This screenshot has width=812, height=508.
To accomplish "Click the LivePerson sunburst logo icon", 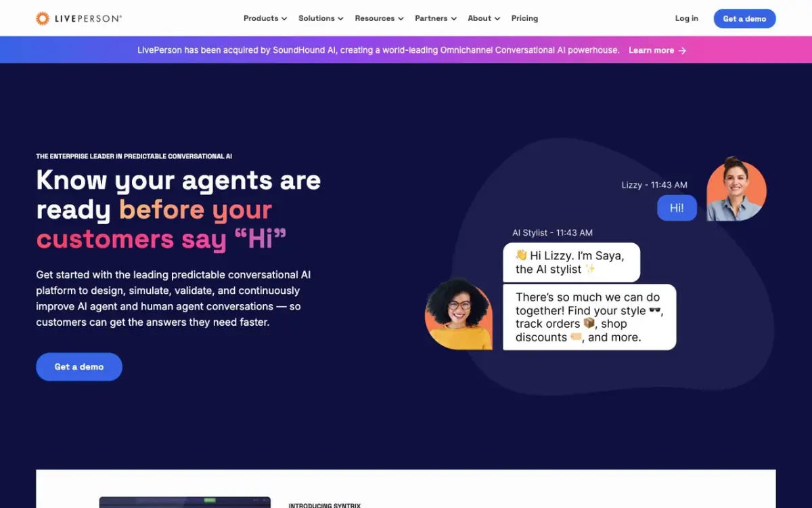I will [43, 18].
